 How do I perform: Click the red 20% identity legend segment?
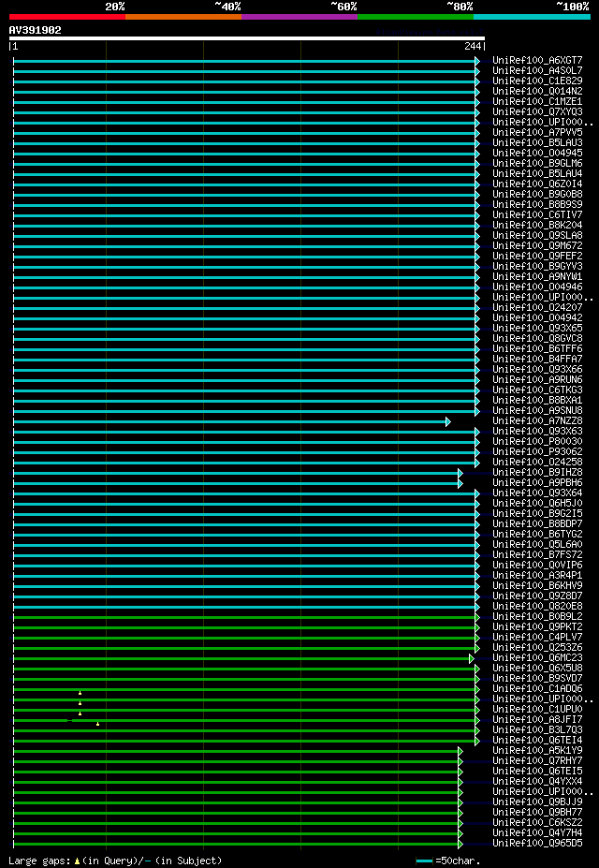(x=67, y=17)
